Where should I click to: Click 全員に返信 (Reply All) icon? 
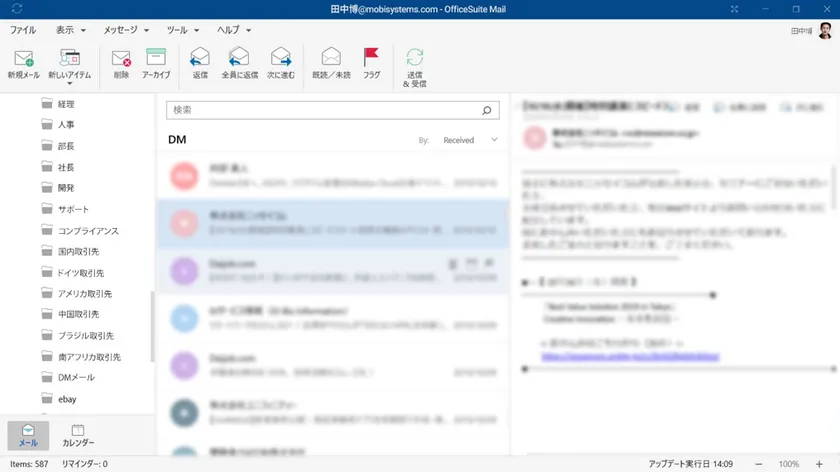[239, 58]
